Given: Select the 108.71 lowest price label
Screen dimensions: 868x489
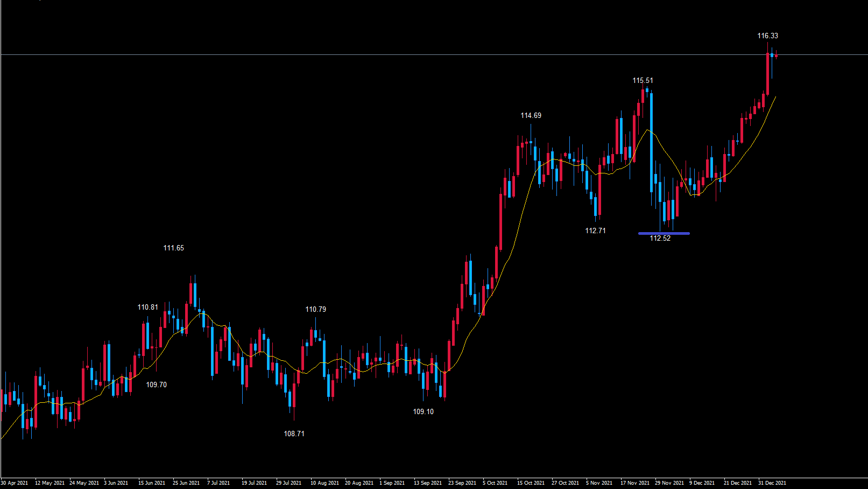Looking at the screenshot, I should [294, 434].
